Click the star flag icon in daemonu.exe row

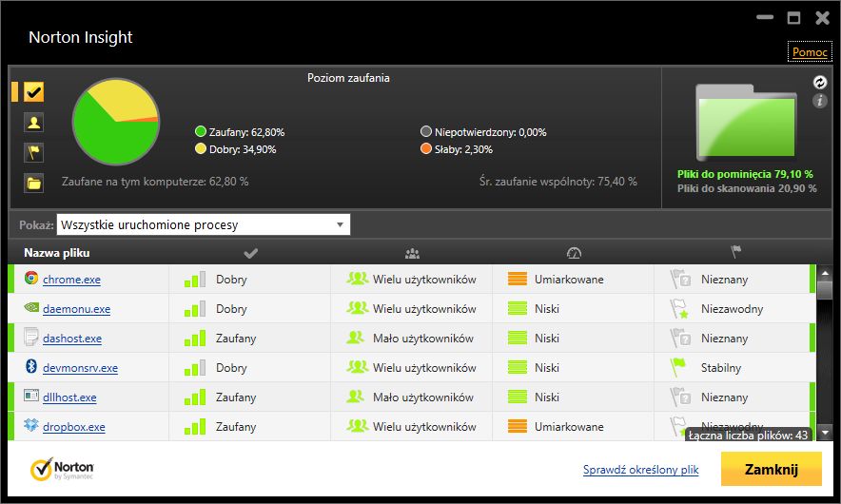(x=679, y=309)
